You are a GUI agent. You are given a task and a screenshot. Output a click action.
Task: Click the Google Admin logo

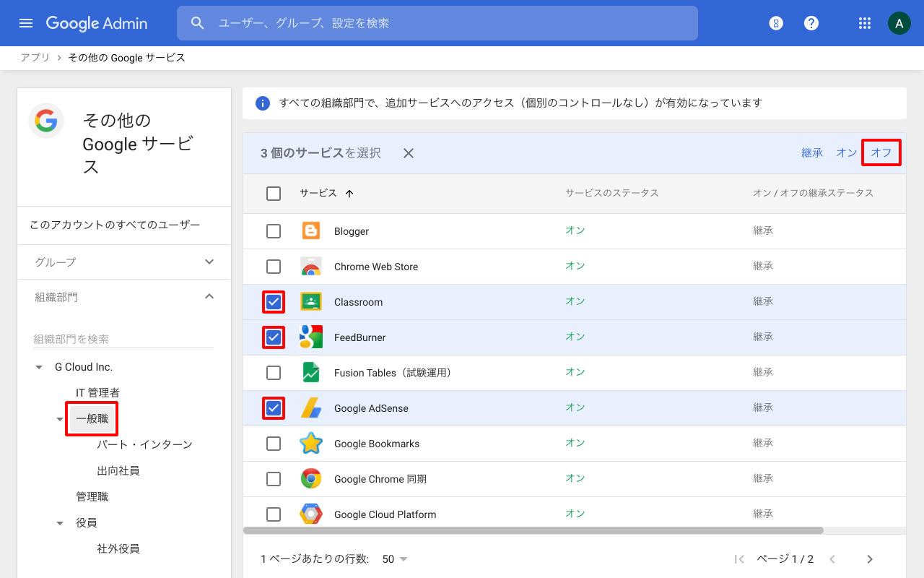(x=97, y=23)
